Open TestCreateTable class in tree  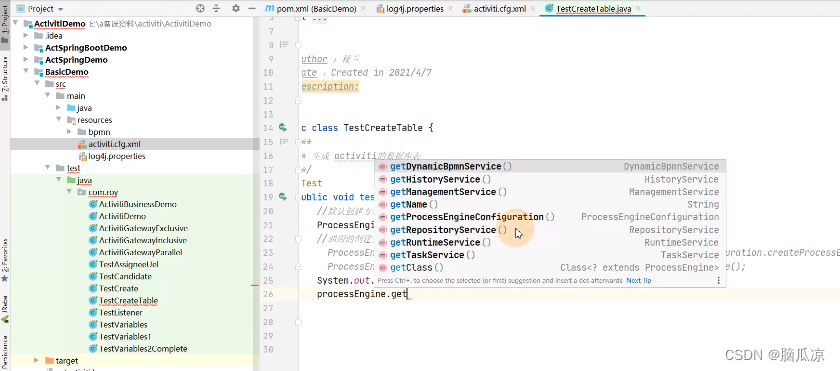(x=128, y=300)
